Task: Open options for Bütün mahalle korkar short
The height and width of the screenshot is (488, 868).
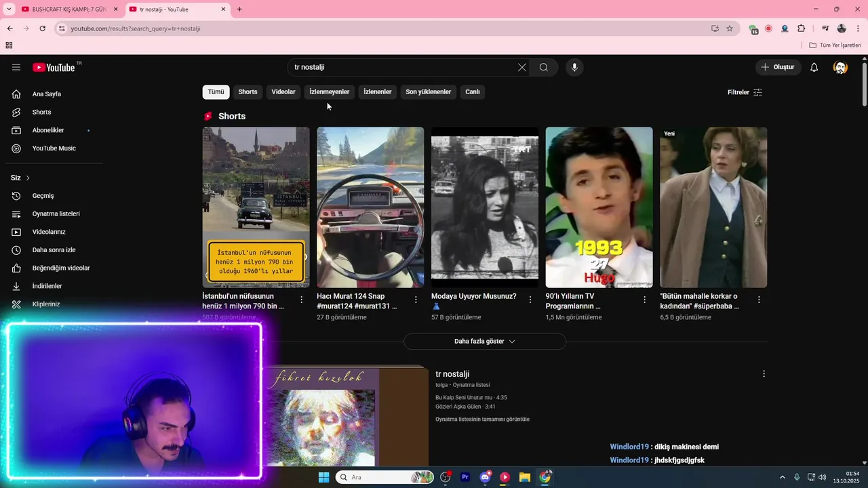Action: pyautogui.click(x=759, y=300)
